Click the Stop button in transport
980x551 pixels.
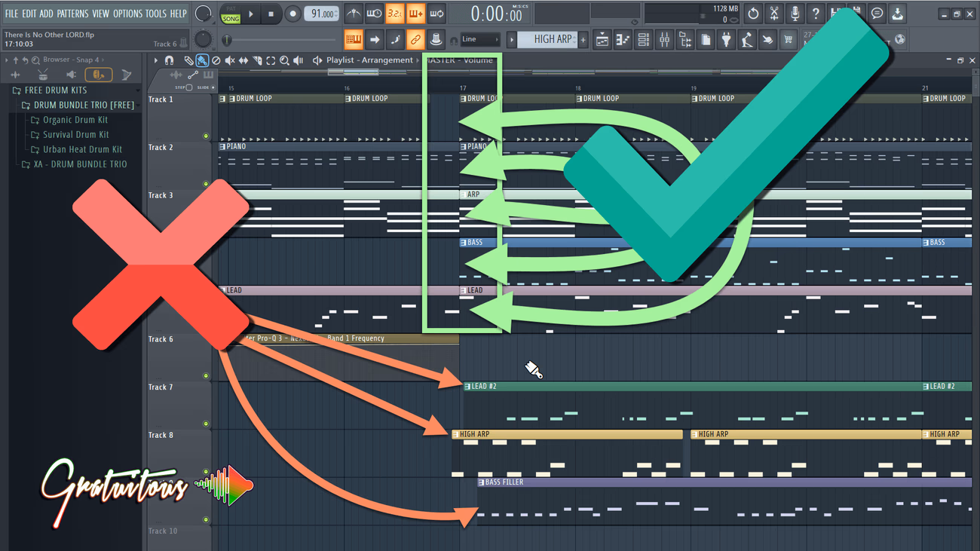point(271,14)
